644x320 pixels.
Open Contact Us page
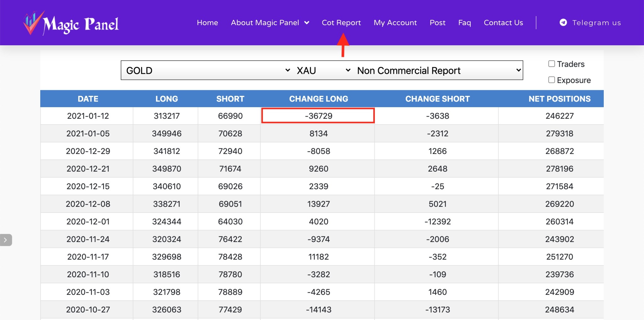click(x=503, y=23)
